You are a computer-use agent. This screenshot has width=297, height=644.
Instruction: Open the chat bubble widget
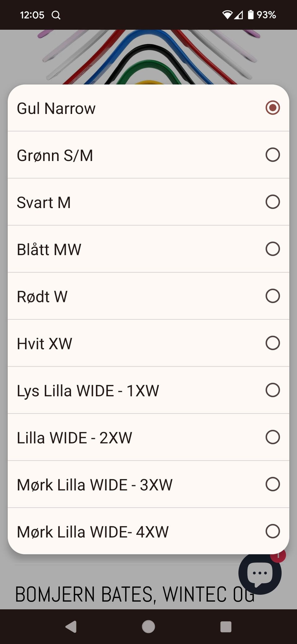coord(260,573)
